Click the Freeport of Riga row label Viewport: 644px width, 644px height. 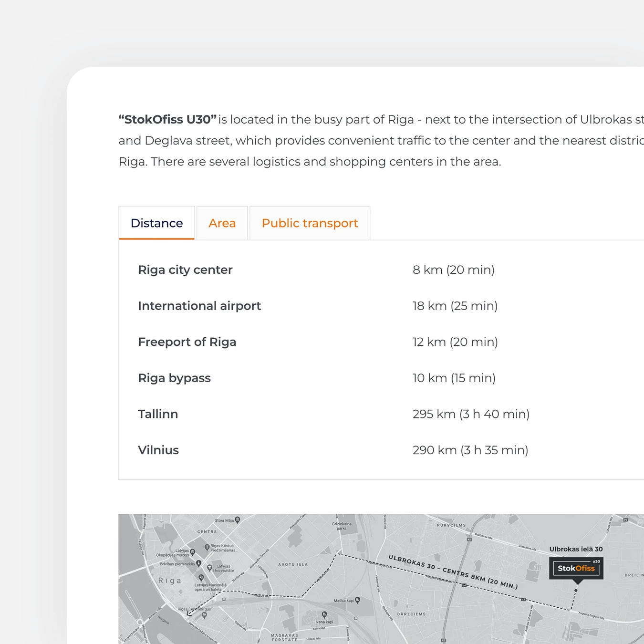coord(187,342)
